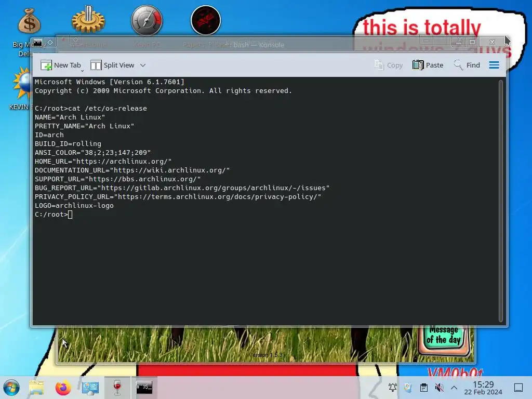Open clipboard manager in system tray

(423, 387)
